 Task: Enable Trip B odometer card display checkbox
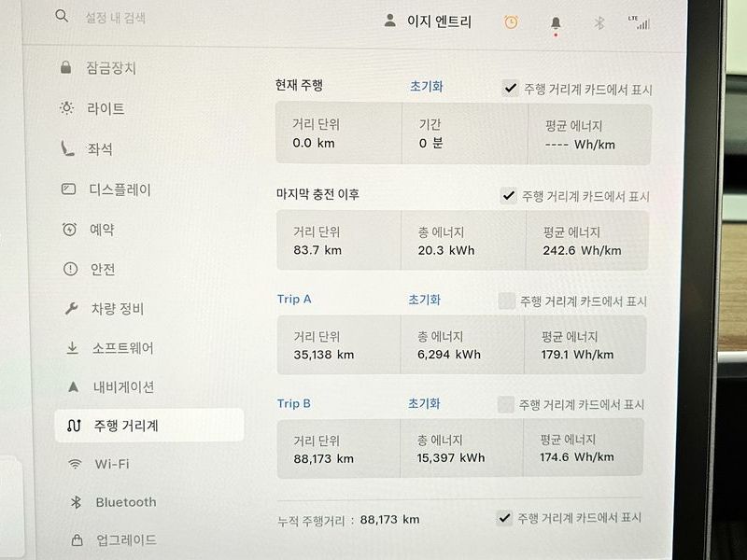[505, 404]
